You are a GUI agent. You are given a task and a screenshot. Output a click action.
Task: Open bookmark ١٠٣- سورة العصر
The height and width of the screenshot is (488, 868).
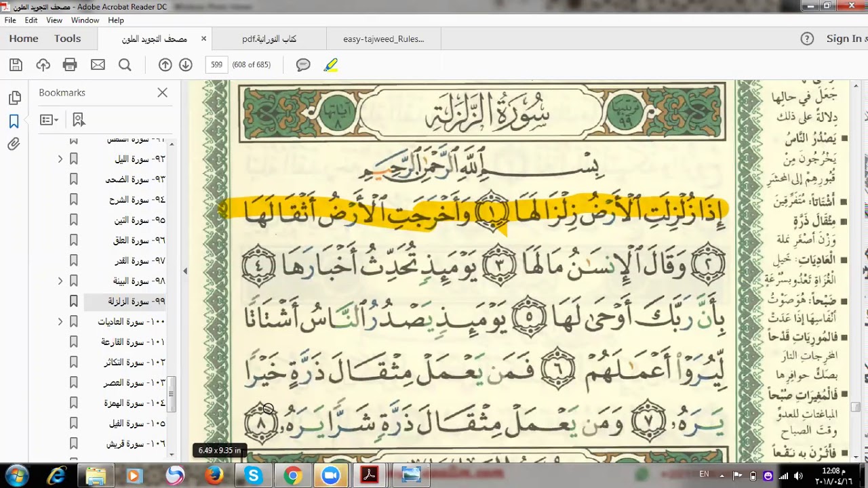[134, 383]
